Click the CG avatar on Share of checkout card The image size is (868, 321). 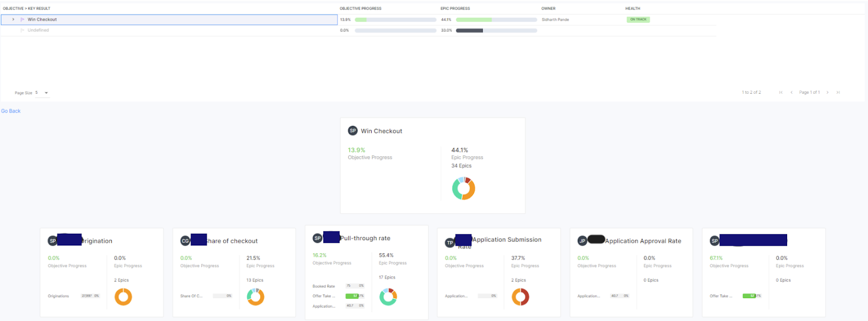tap(185, 241)
